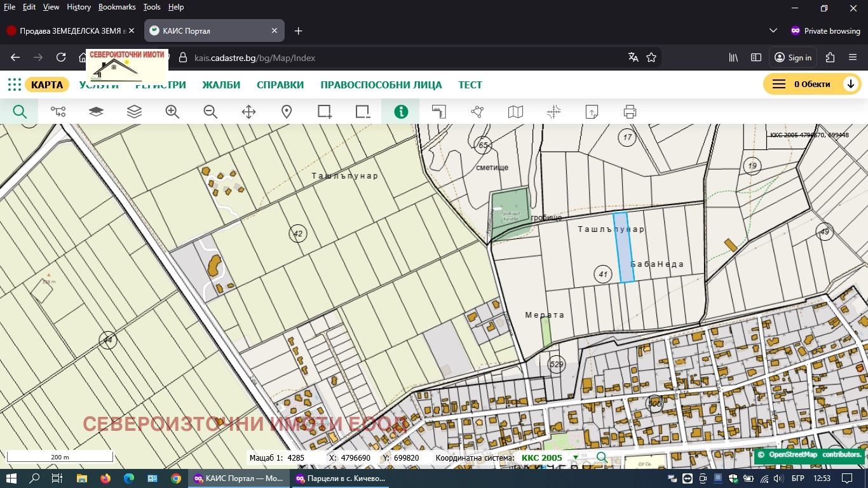Screen dimensions: 868x488
Task: Open the stacked layers panel icon
Action: pos(134,112)
